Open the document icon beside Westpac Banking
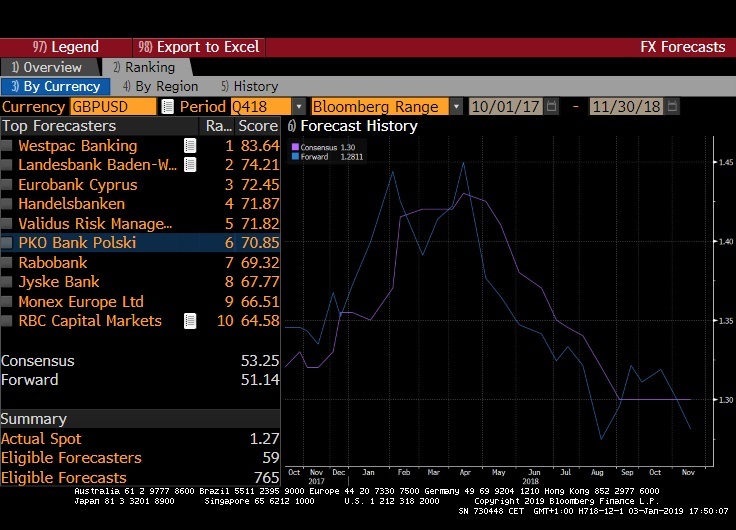The image size is (736, 530). 189,146
